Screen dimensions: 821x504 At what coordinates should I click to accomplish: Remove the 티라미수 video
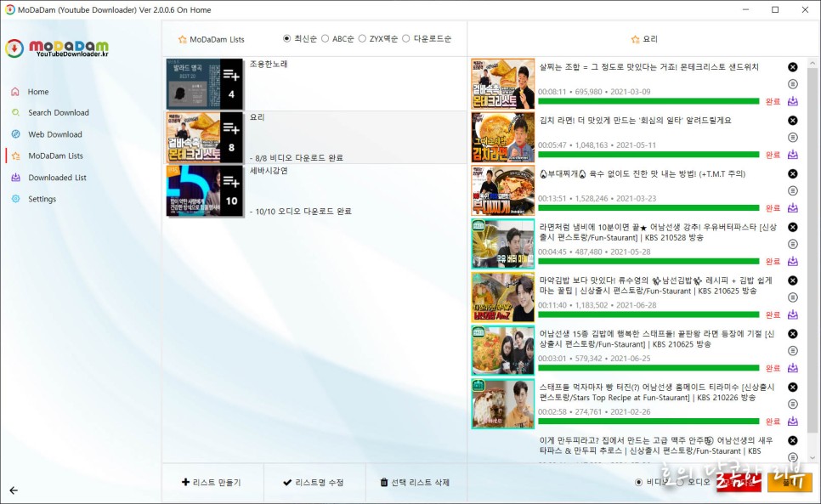point(793,388)
